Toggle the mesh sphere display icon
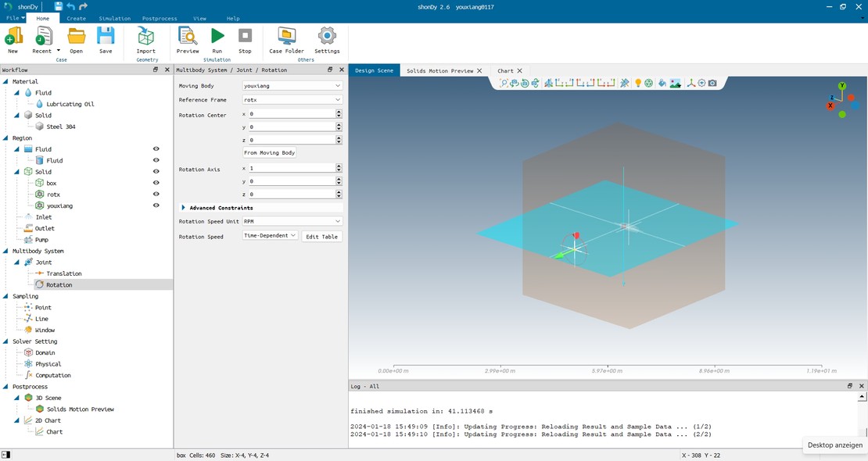 click(x=648, y=83)
